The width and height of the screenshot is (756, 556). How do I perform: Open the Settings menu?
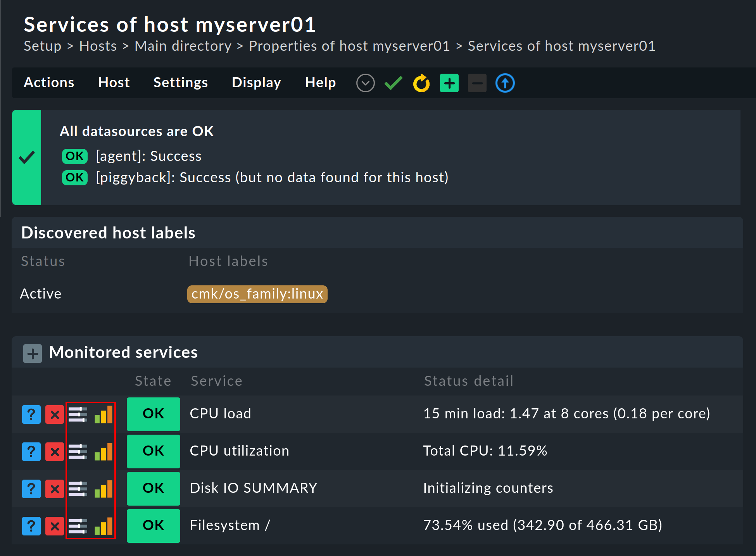pos(181,83)
